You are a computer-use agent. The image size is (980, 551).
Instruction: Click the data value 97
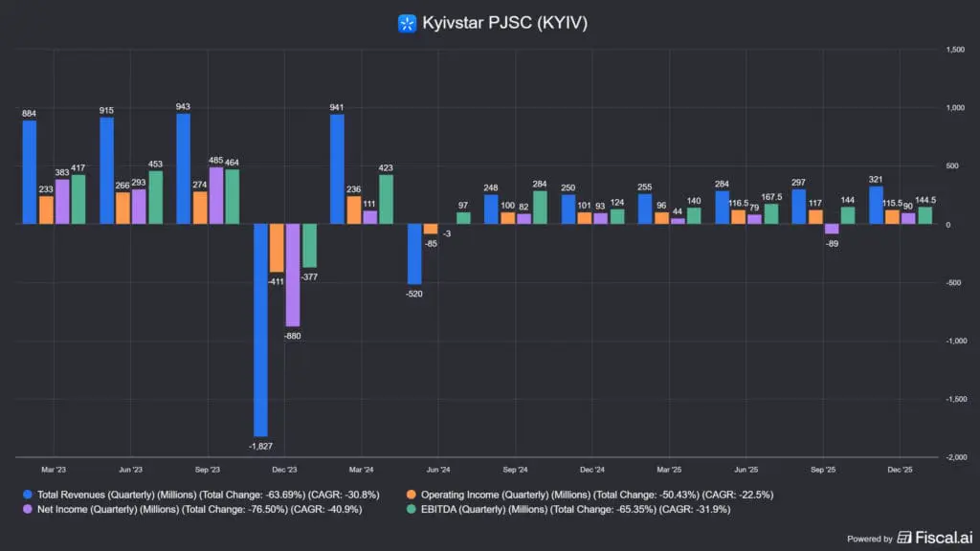[x=462, y=205]
